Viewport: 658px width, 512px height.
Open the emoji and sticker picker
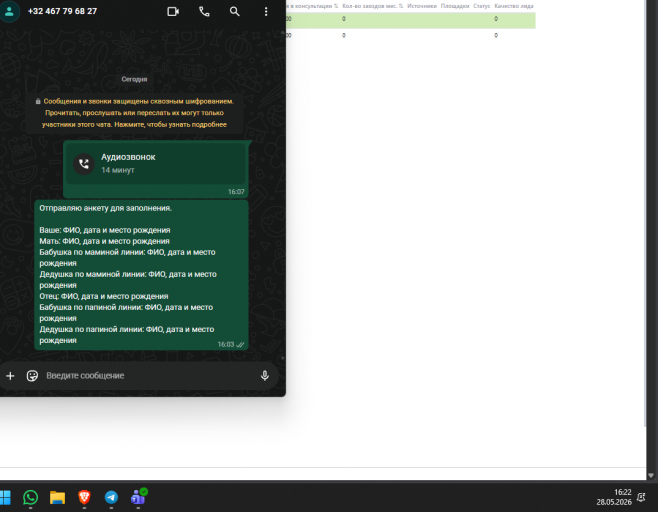pyautogui.click(x=32, y=376)
